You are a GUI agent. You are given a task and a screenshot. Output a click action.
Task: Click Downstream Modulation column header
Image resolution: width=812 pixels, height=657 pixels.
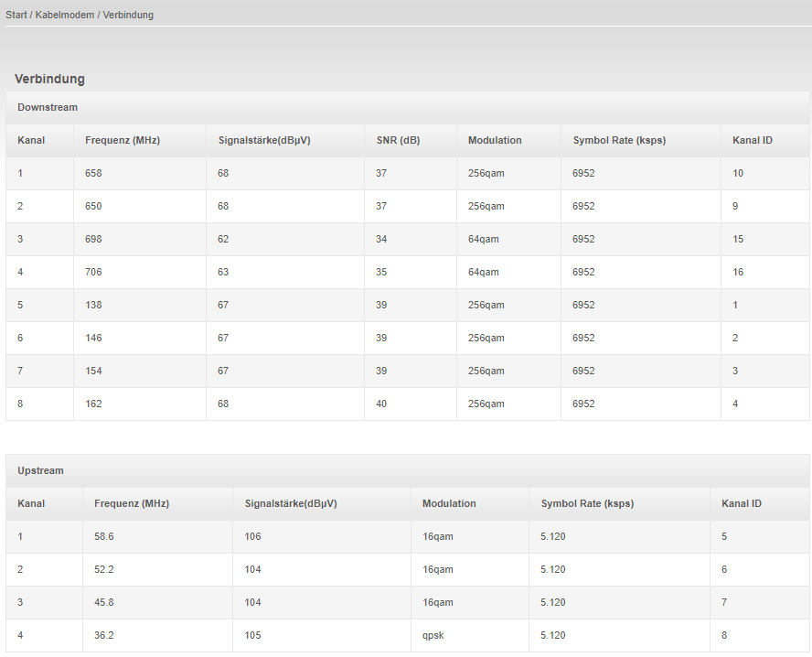coord(495,140)
